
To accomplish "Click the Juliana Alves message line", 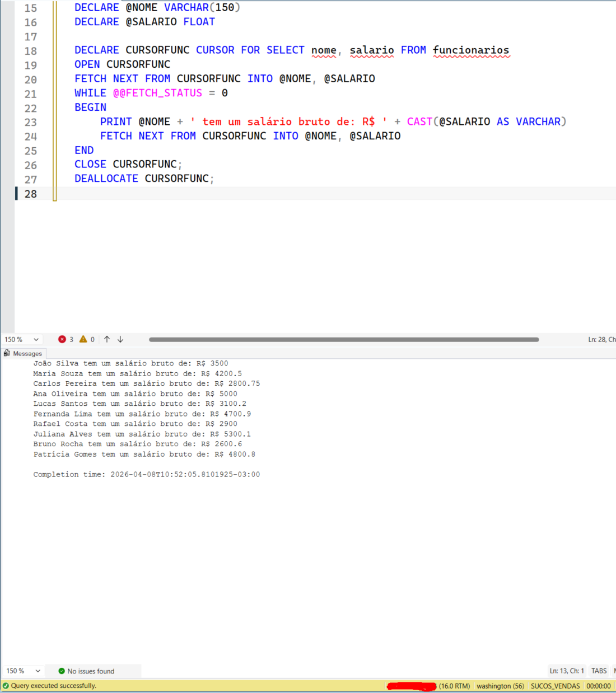I will click(x=142, y=434).
